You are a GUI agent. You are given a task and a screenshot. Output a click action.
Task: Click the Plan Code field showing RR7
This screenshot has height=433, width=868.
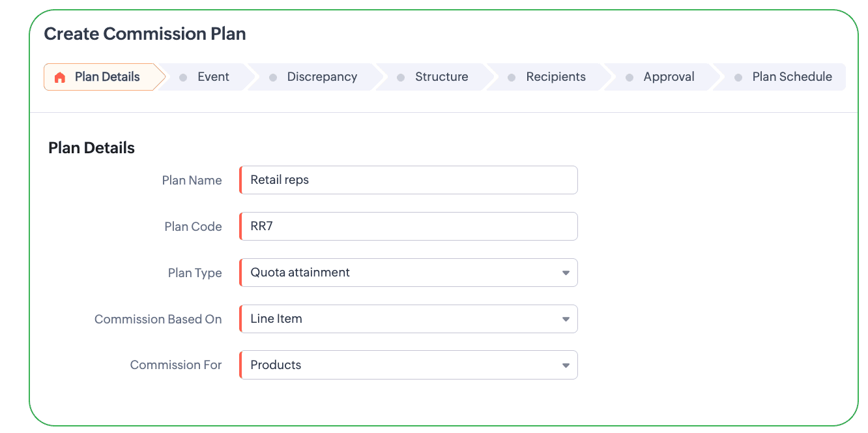(409, 226)
